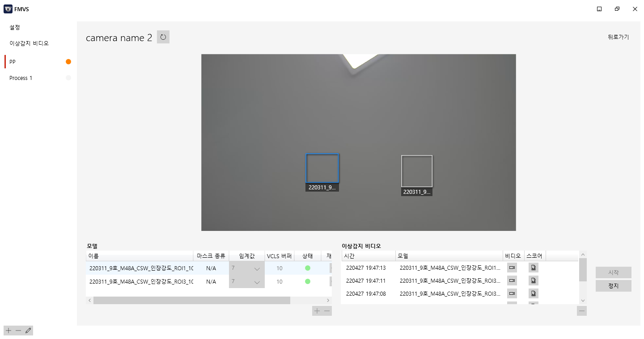This screenshot has width=644, height=339.
Task: Click the 뒤로가기 back link
Action: click(x=618, y=37)
